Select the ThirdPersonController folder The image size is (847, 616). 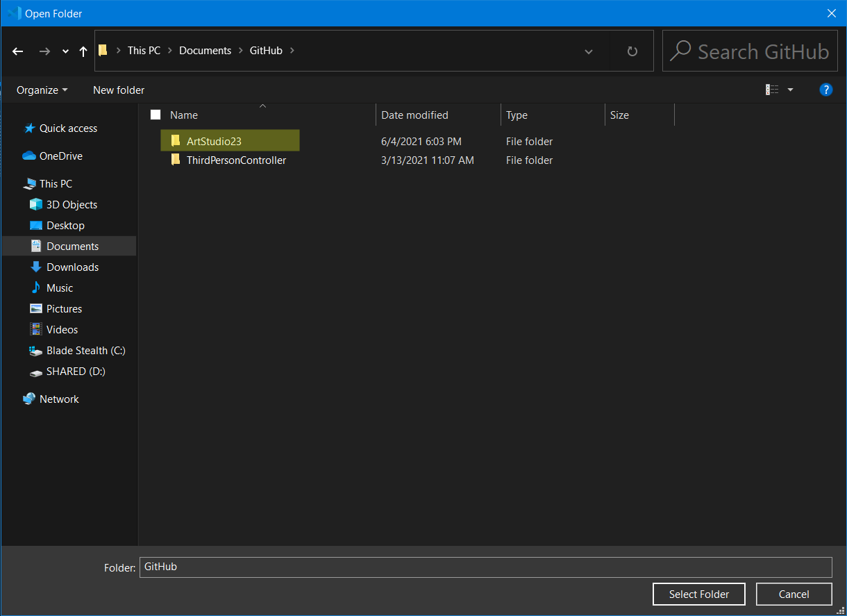(x=236, y=160)
